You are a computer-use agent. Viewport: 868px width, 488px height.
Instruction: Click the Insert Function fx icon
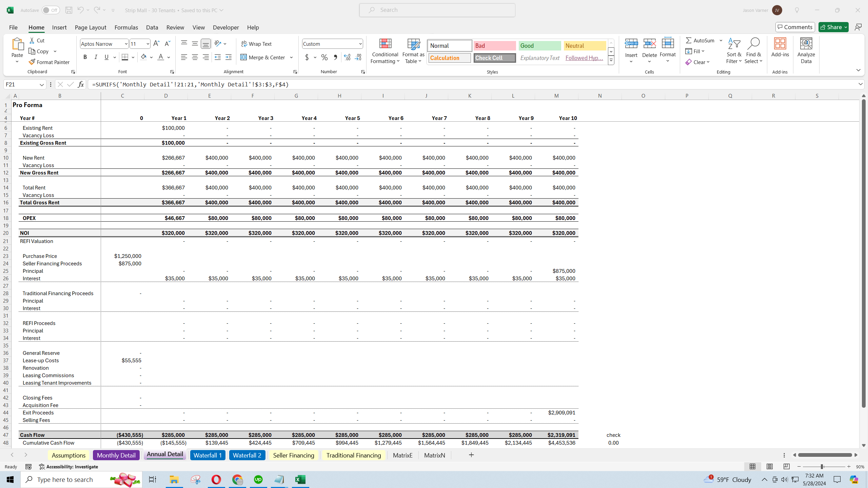pyautogui.click(x=80, y=84)
